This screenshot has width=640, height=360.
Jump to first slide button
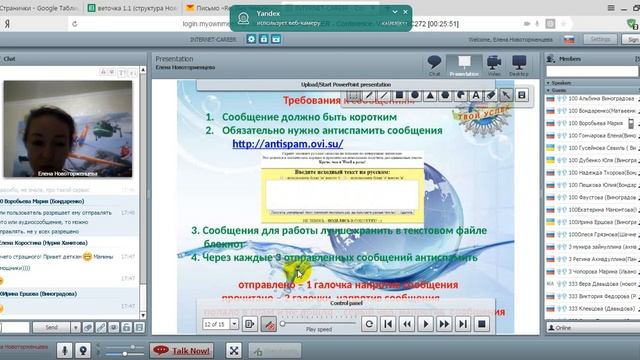388,324
